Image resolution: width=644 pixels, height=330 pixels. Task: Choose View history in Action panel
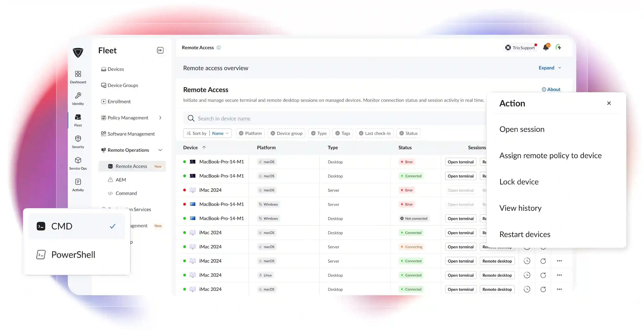tap(521, 208)
